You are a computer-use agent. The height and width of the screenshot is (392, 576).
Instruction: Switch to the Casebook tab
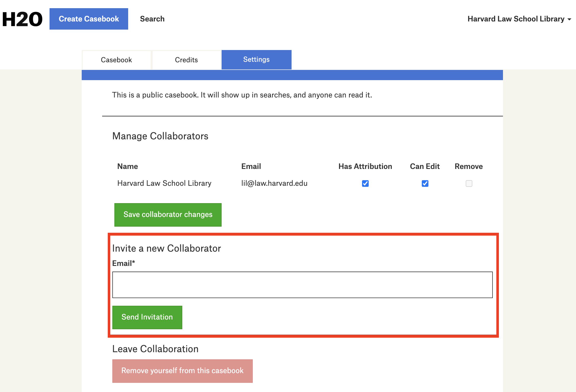click(116, 60)
